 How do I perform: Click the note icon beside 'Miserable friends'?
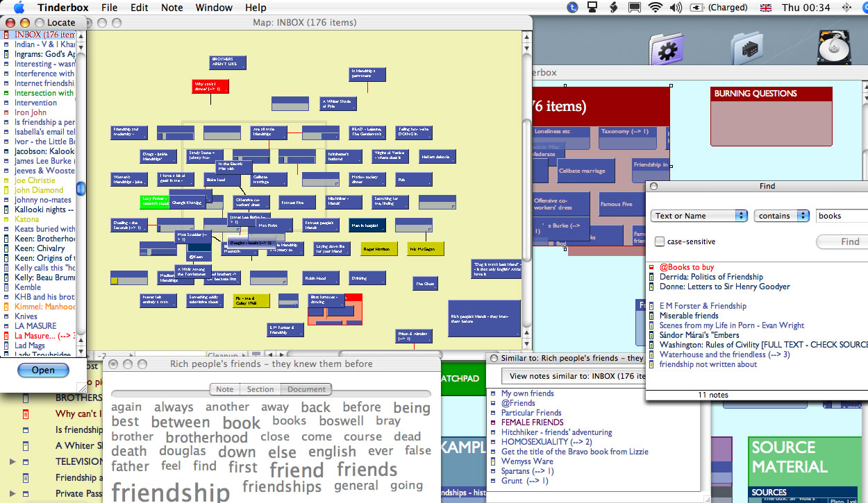(652, 316)
